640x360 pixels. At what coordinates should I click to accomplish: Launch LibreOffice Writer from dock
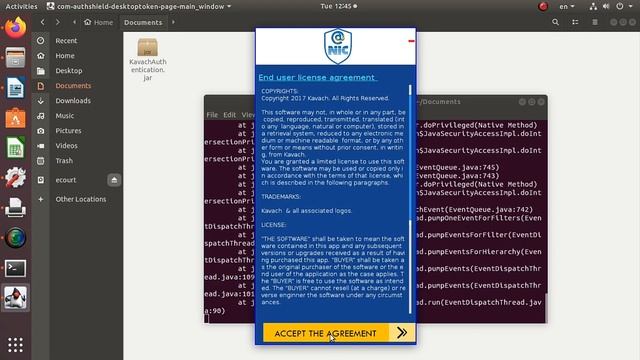(x=16, y=88)
